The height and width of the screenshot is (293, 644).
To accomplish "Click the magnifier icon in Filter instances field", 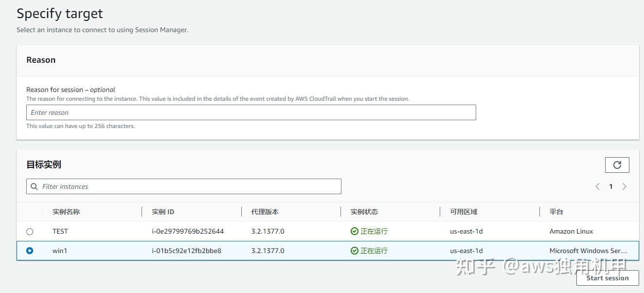I will tap(34, 186).
